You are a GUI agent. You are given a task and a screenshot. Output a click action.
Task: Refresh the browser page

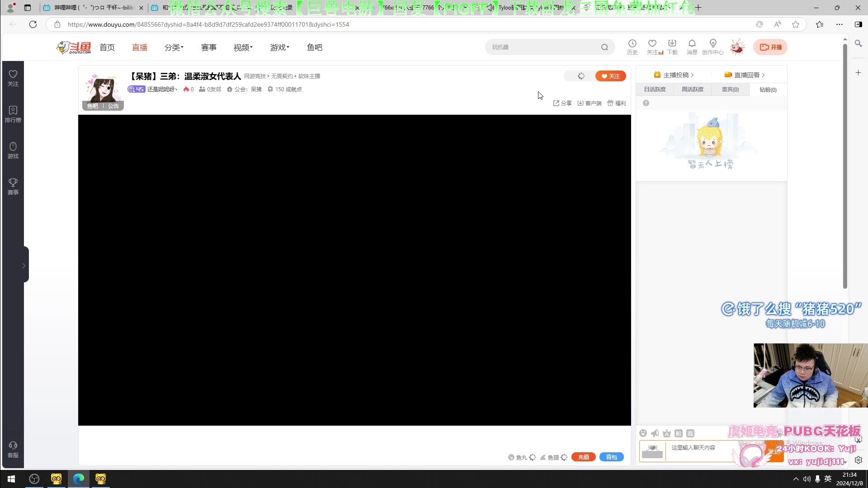tap(33, 24)
